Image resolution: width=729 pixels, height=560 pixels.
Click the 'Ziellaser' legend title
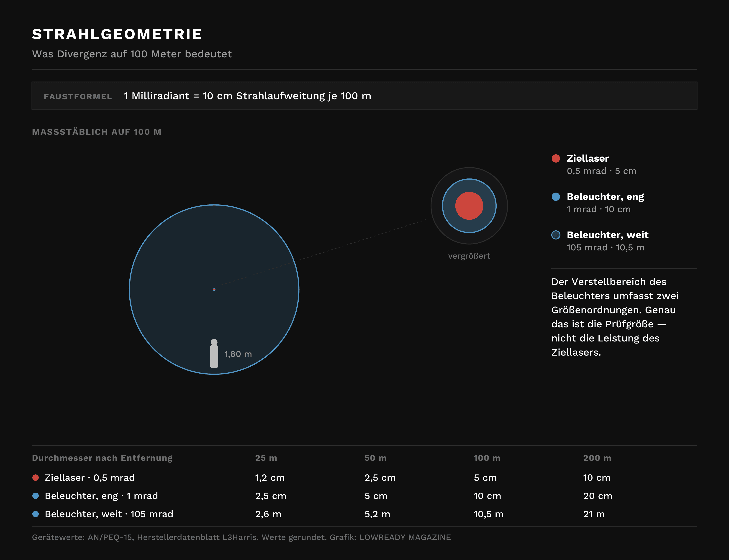point(588,158)
